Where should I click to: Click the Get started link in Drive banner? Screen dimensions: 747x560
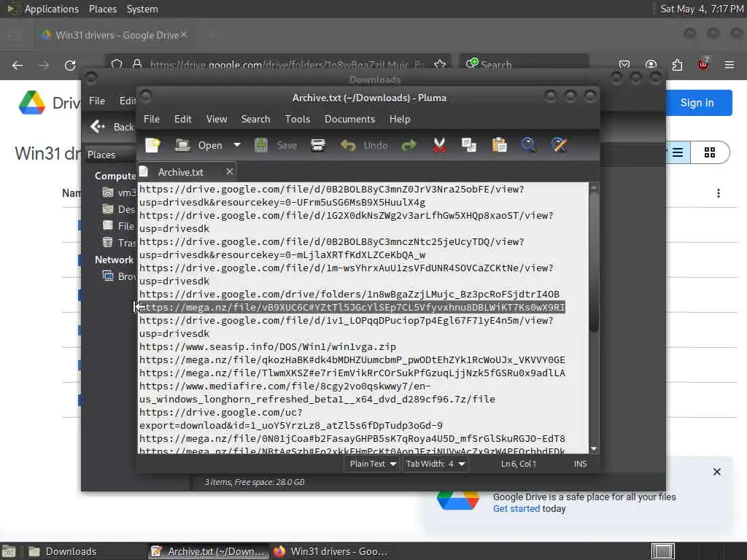(516, 508)
